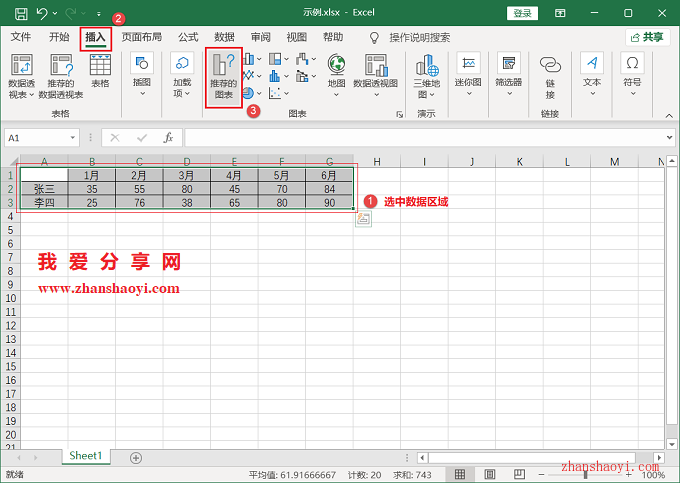Switch to the 页面布局 tab

click(x=142, y=37)
